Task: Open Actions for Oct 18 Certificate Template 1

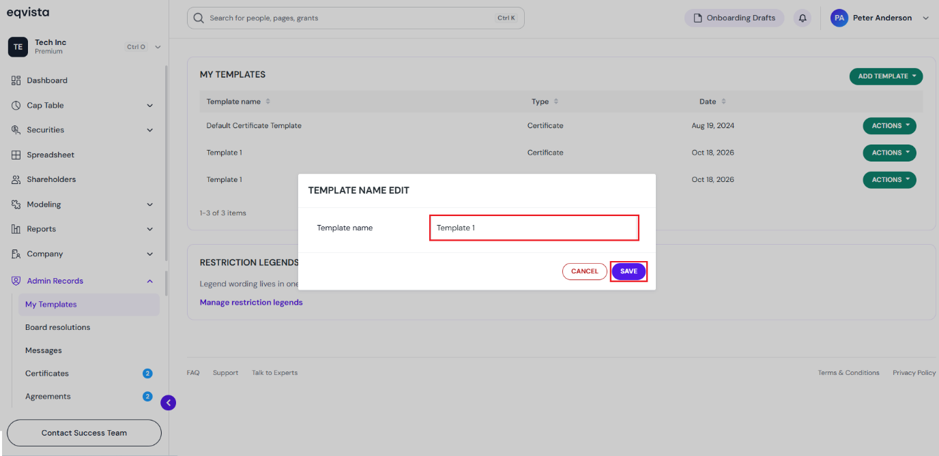Action: (x=889, y=153)
